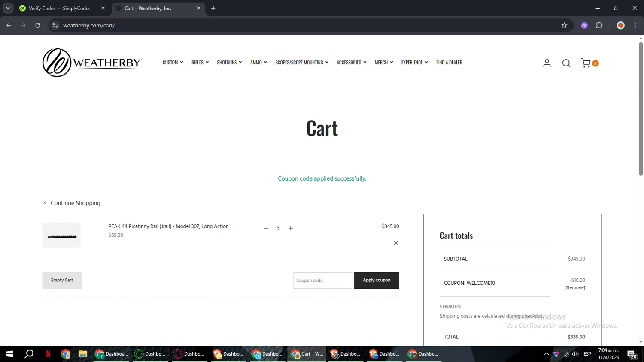Screen dimensions: 644x362
Task: Open the purple coupon extension icon
Action: pos(584,25)
